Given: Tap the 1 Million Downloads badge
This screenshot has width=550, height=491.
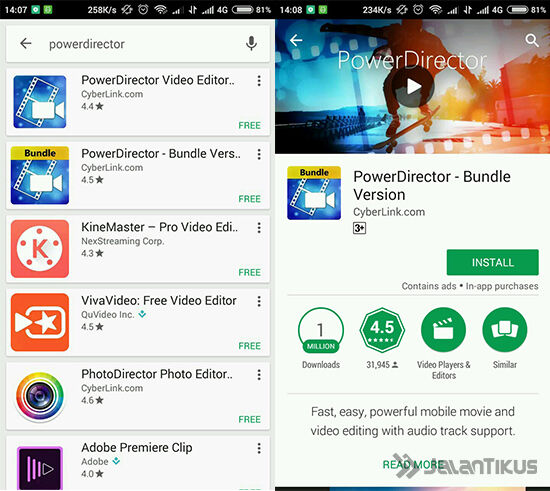Looking at the screenshot, I should pyautogui.click(x=321, y=330).
